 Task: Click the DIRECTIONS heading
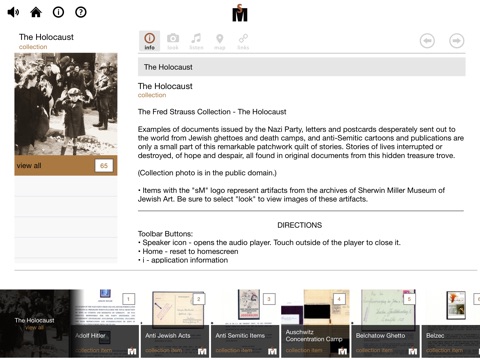[x=300, y=225]
